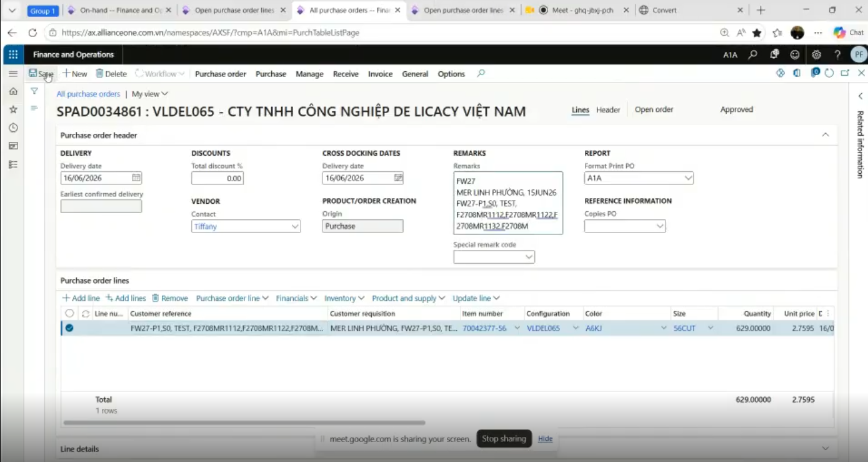Open form in new window icon

(845, 73)
